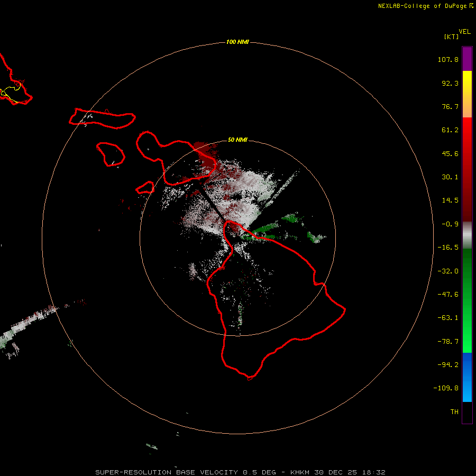Click the -16.5 legend value
476x476 pixels.
pos(448,248)
